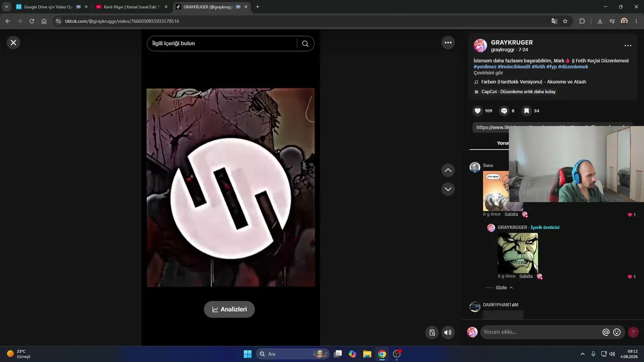Image resolution: width=644 pixels, height=362 pixels.
Task: Translate this page using the translate icon
Action: (554, 21)
